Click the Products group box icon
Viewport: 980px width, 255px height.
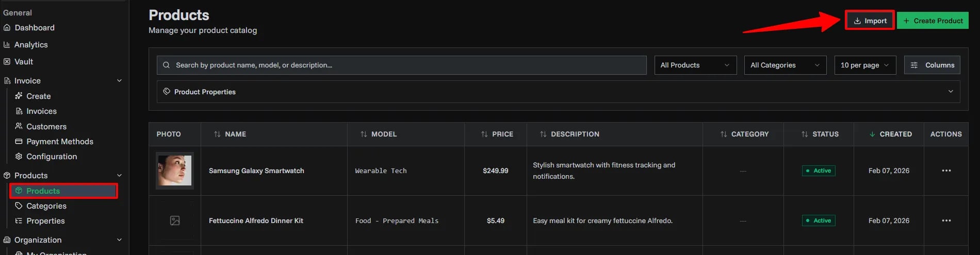[x=7, y=176]
